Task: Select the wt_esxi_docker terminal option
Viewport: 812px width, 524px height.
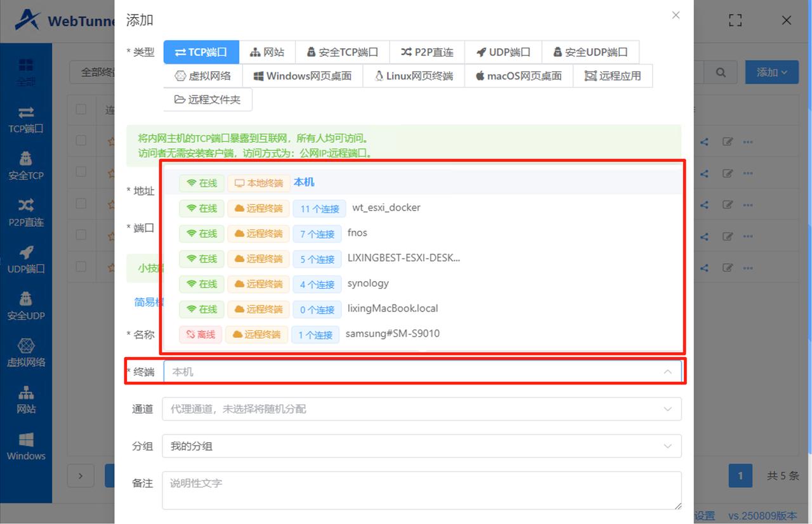Action: tap(423, 208)
